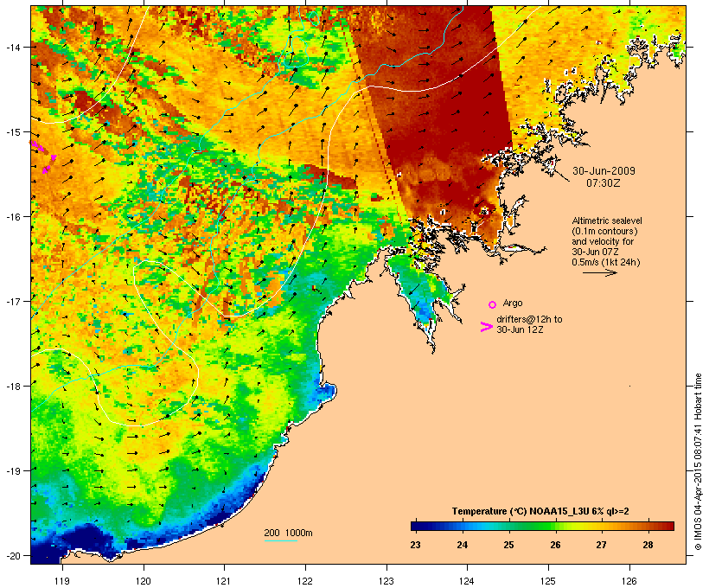Click the latitude axis label "-17"
The width and height of the screenshot is (709, 588).
[x=13, y=301]
